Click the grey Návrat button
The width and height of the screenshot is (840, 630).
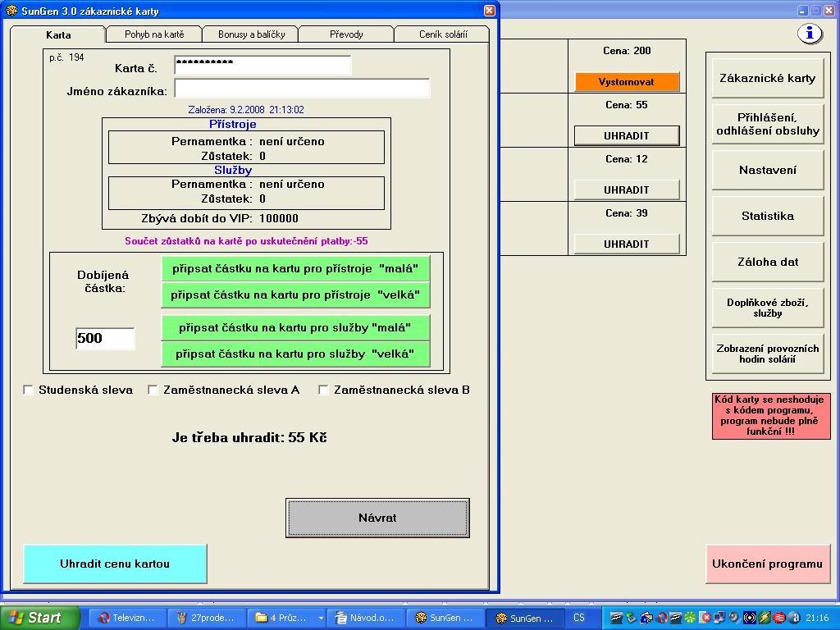tap(377, 518)
